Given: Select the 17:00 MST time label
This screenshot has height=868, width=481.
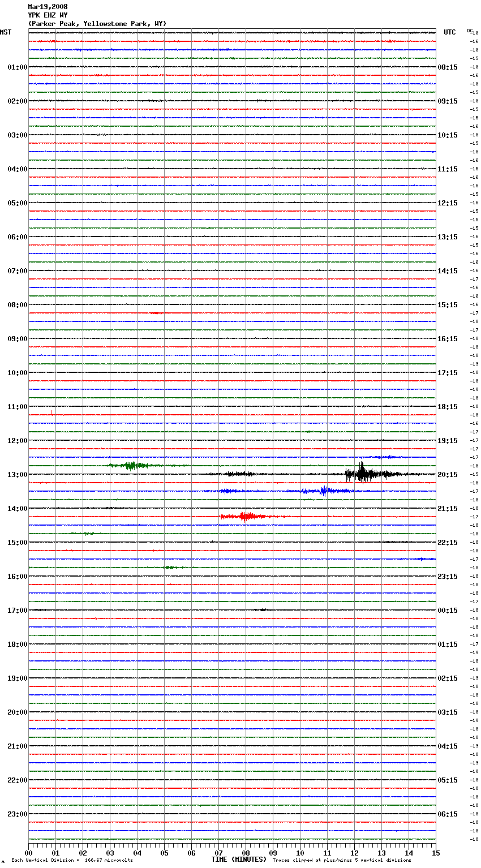Looking at the screenshot, I should pos(18,611).
